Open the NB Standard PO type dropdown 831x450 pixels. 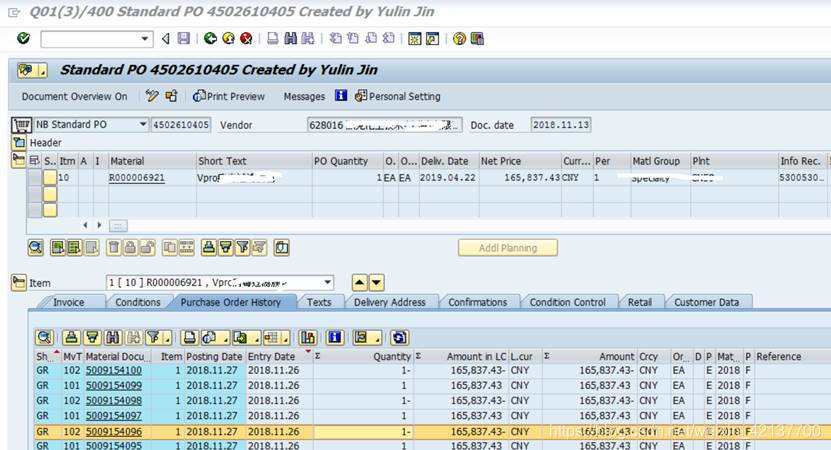click(143, 125)
